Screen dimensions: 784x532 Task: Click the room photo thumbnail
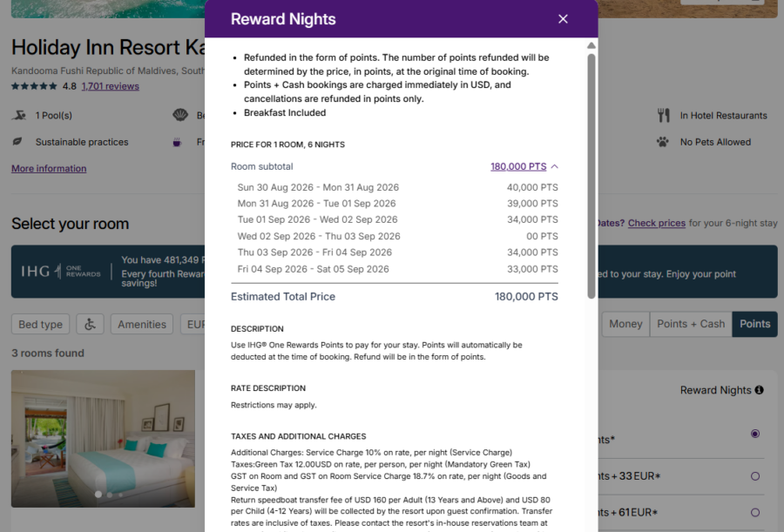pos(103,439)
